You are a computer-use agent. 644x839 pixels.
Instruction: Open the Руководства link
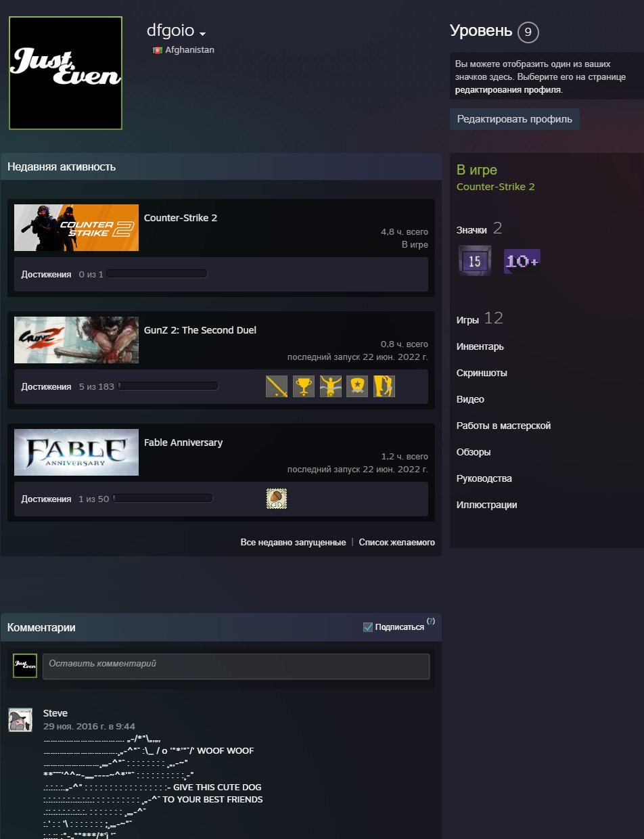tap(484, 478)
